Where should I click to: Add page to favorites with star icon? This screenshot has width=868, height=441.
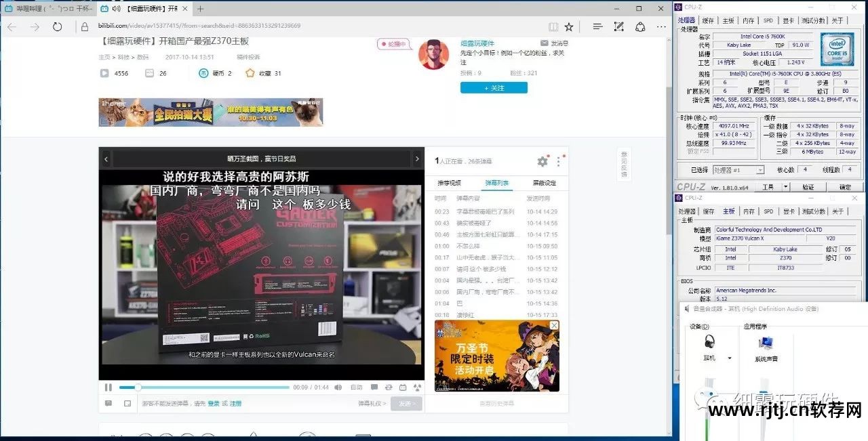pyautogui.click(x=568, y=27)
